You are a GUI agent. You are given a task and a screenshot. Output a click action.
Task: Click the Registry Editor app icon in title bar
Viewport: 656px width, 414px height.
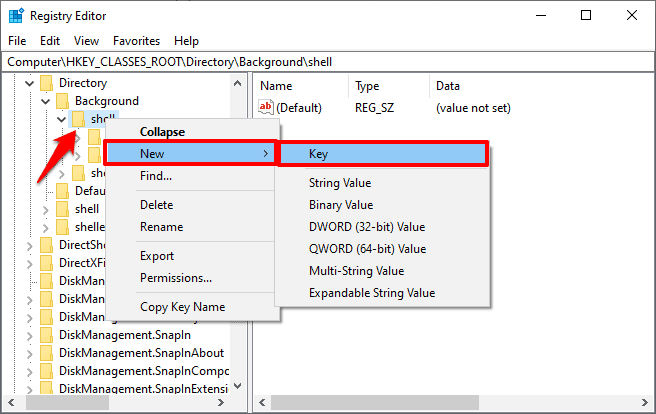click(x=16, y=16)
